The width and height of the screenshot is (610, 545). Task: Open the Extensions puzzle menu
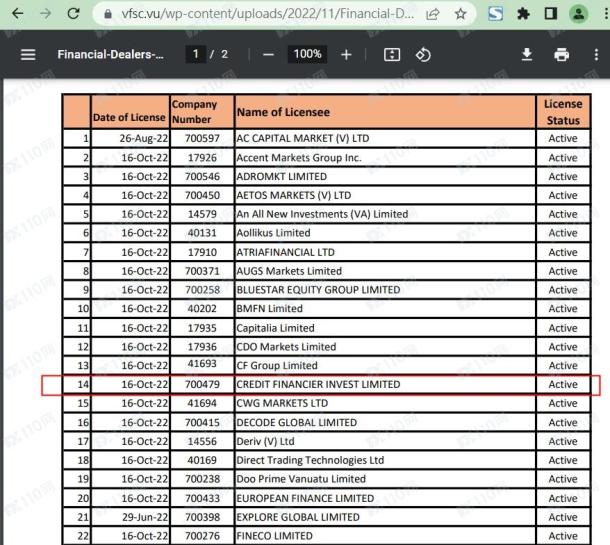click(523, 14)
